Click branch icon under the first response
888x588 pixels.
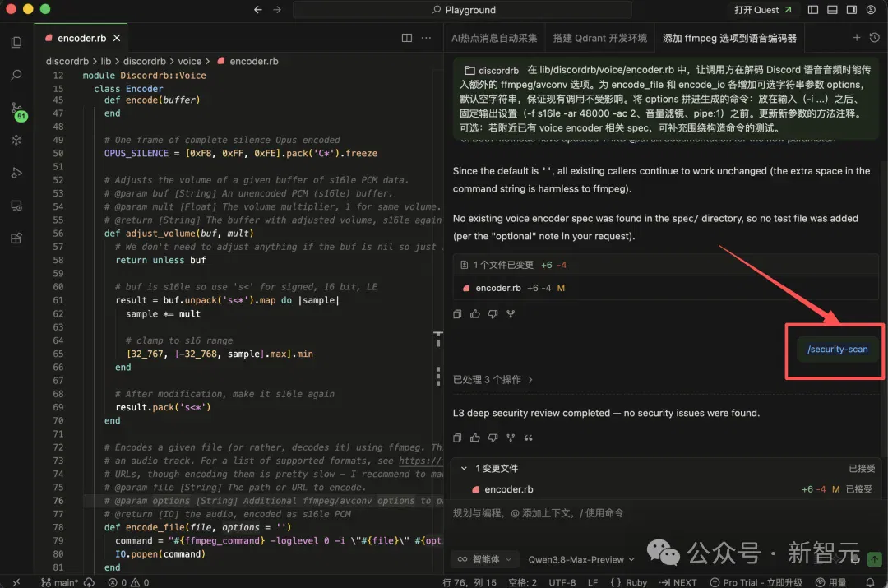pyautogui.click(x=511, y=314)
